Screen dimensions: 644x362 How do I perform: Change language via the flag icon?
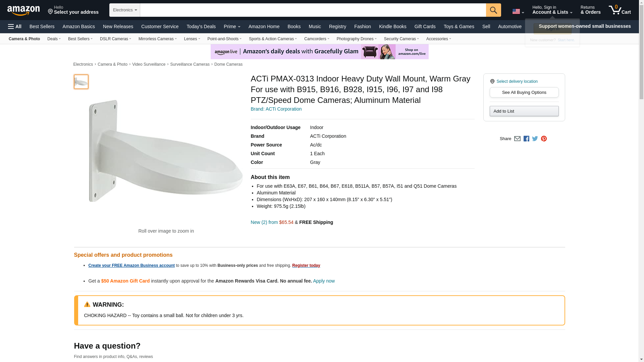518,11
